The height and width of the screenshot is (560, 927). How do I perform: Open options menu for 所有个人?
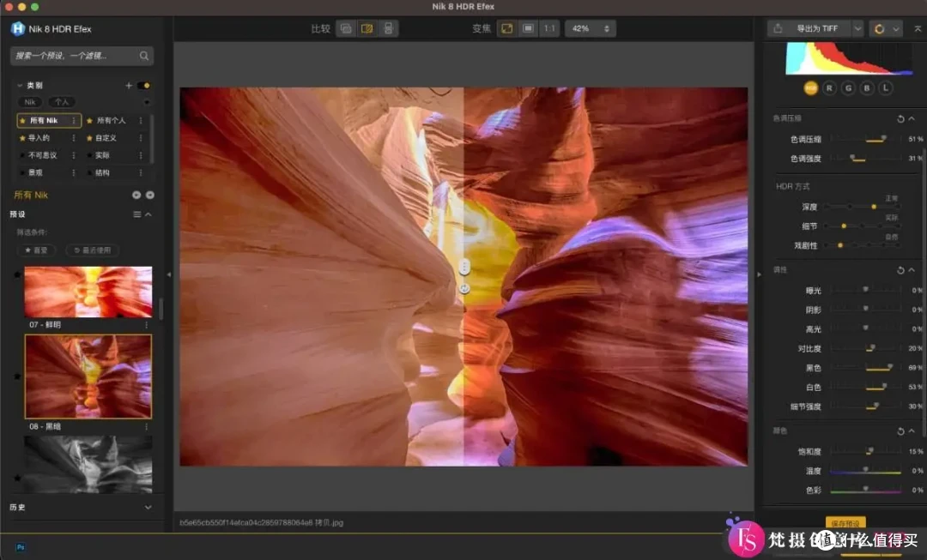141,121
